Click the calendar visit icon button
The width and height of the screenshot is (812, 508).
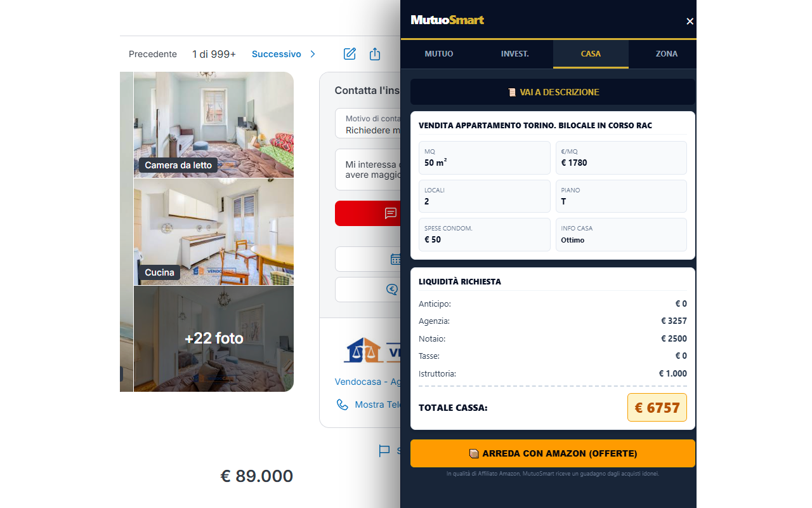pos(395,259)
